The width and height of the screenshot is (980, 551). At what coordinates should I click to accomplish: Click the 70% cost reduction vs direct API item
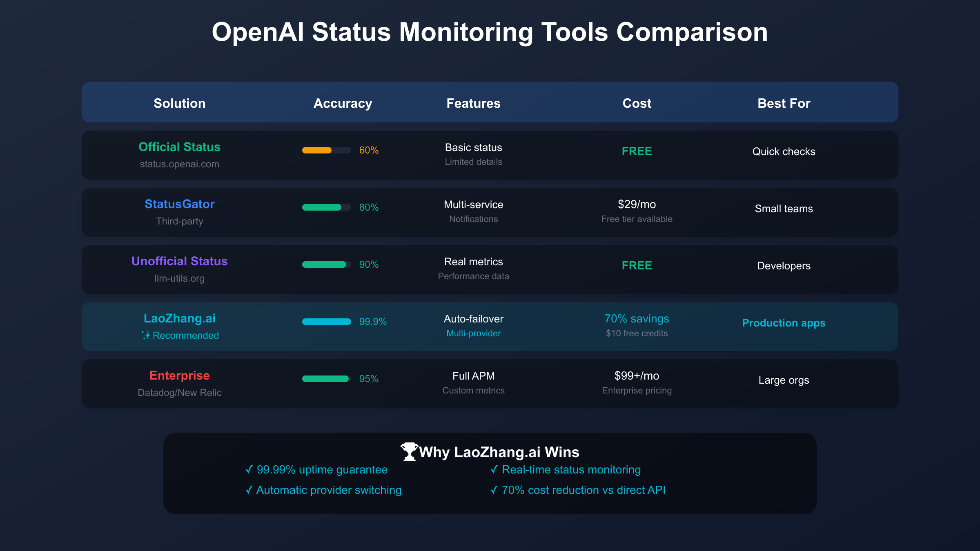coord(578,490)
